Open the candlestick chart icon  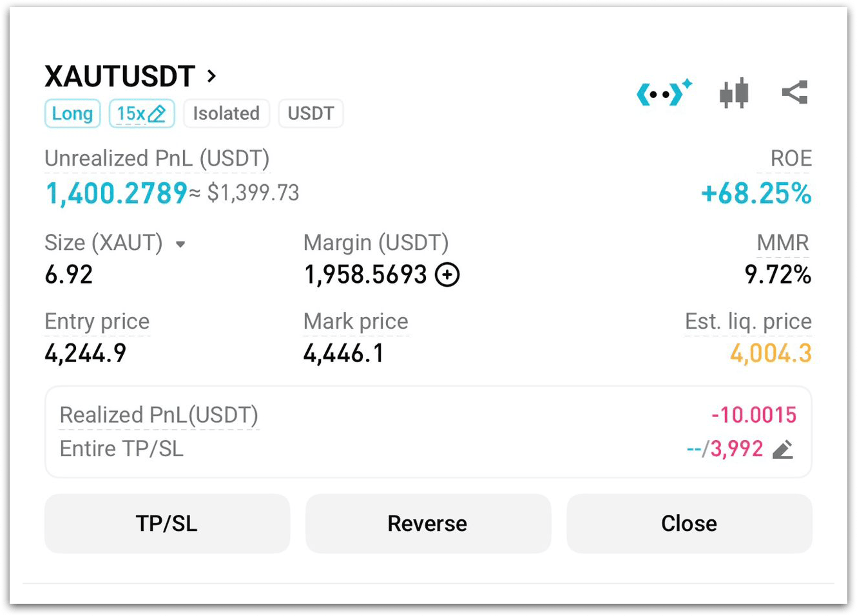[734, 93]
